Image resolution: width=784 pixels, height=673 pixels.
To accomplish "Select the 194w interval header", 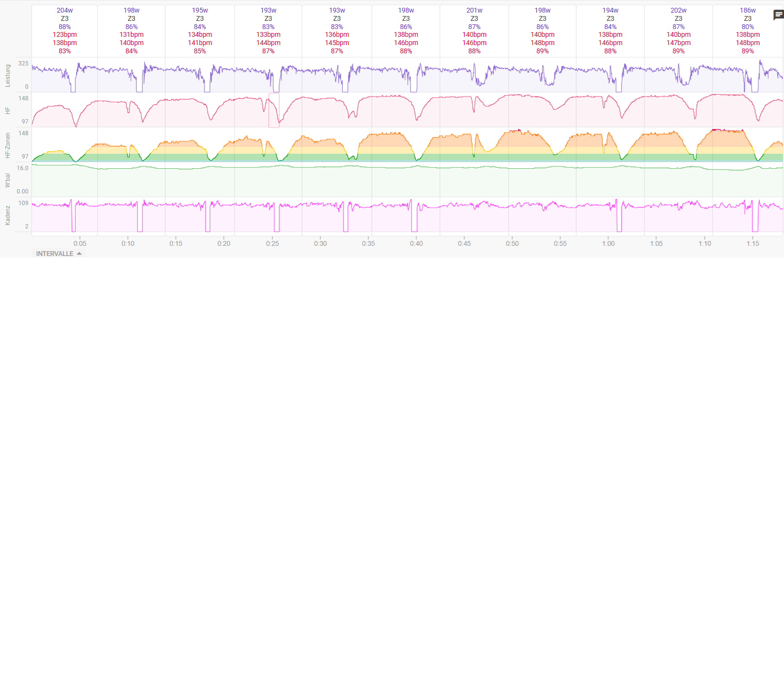I will [x=610, y=10].
